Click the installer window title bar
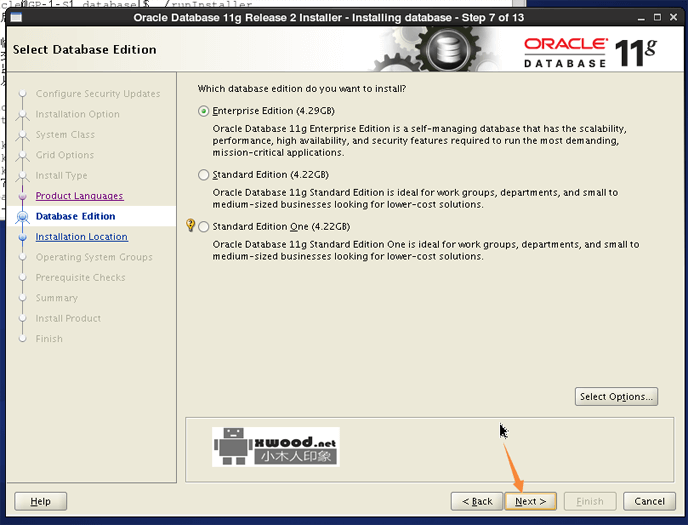 (330, 18)
